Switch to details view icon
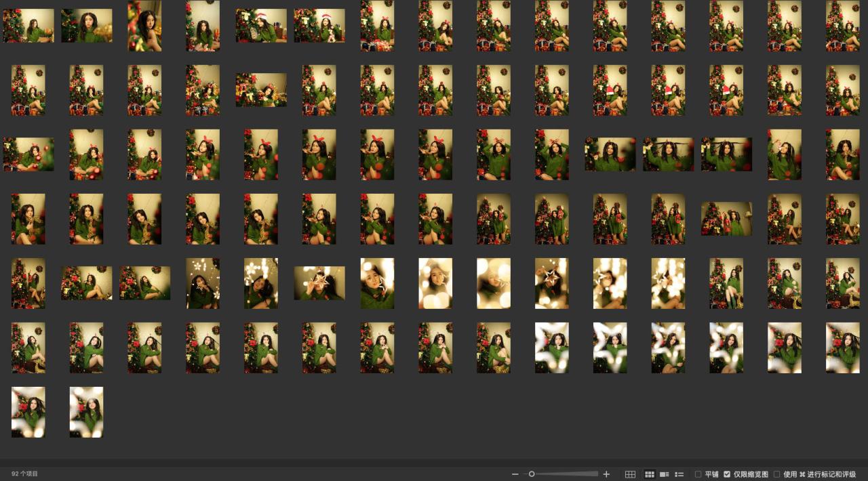Image resolution: width=868 pixels, height=481 pixels. (665, 474)
